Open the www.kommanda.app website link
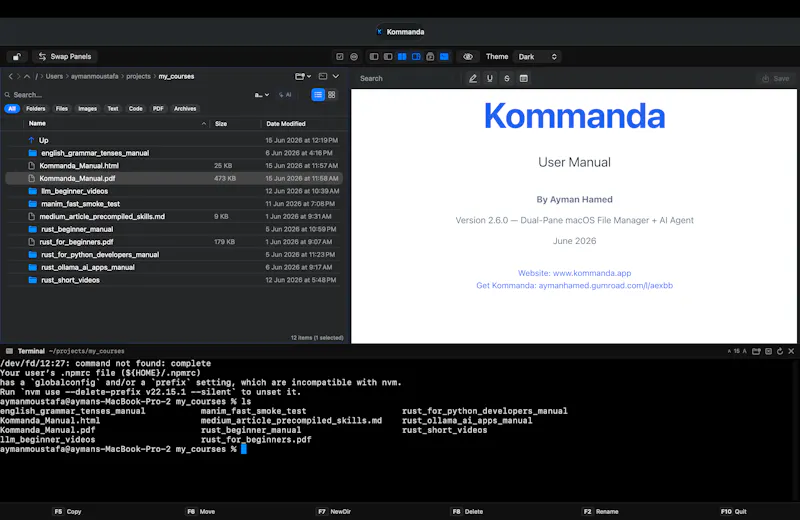Viewport: 800px width, 520px height. pos(574,273)
